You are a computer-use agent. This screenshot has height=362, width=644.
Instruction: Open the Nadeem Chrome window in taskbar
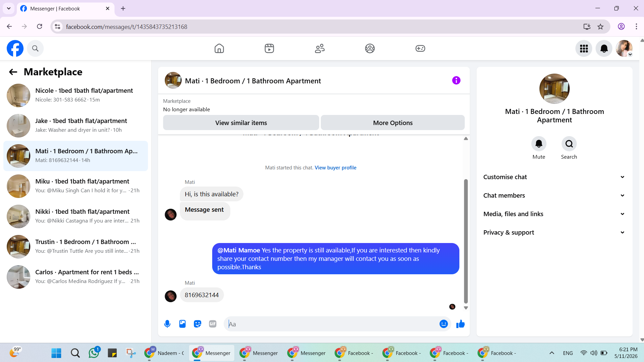[164, 353]
